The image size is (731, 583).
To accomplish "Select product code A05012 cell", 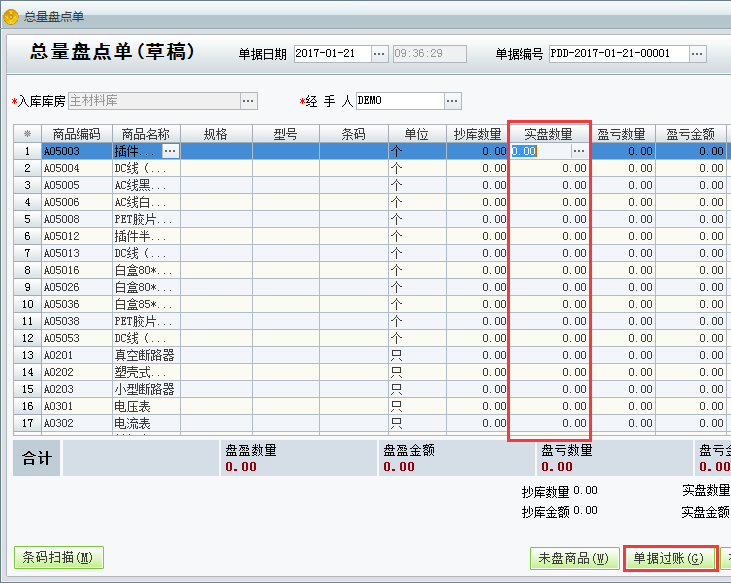I will [x=77, y=236].
